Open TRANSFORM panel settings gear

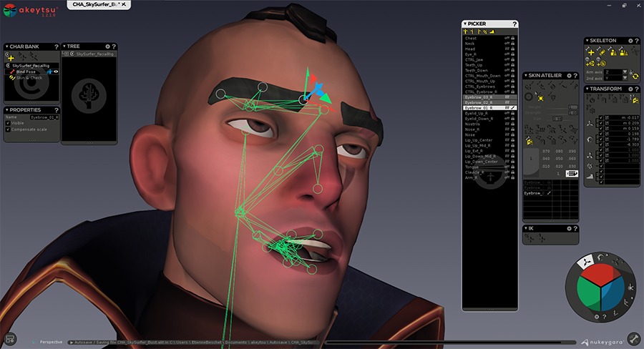pyautogui.click(x=630, y=89)
